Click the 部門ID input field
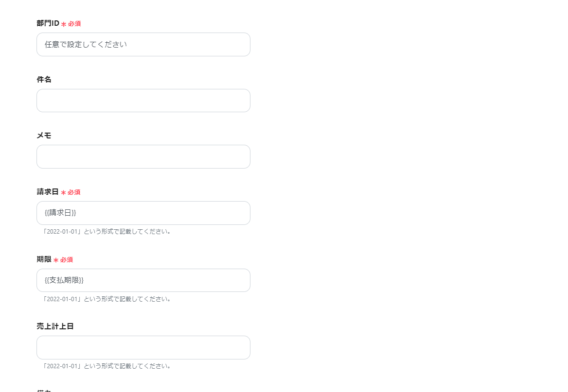 point(143,45)
